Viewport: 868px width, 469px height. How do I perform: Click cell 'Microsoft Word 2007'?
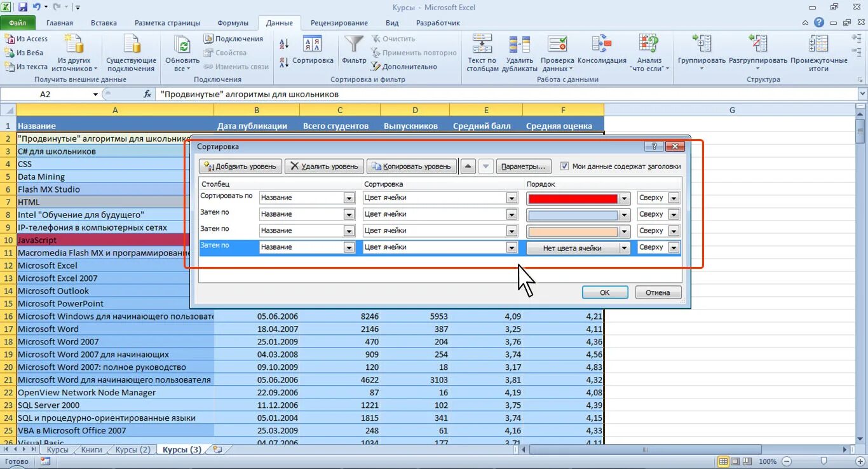coord(115,342)
